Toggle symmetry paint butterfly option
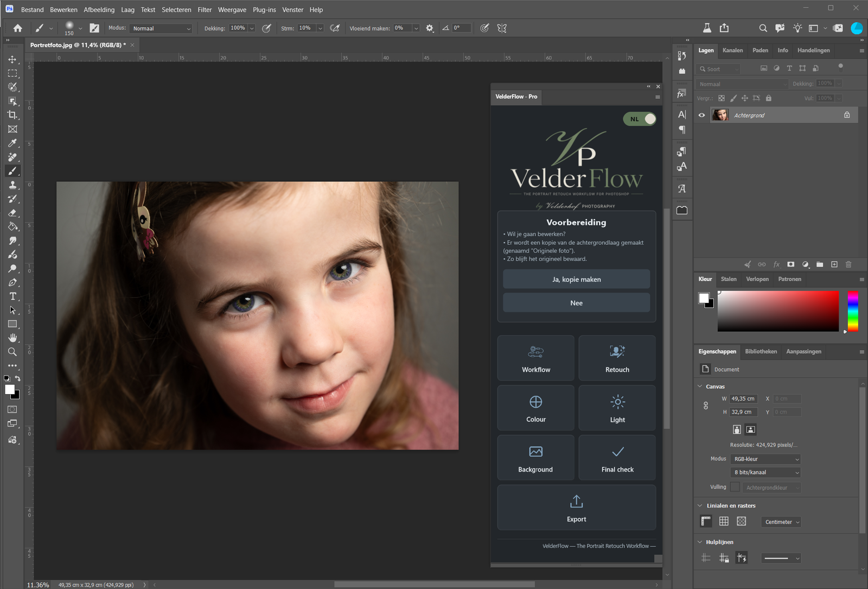Viewport: 868px width, 589px height. click(502, 28)
